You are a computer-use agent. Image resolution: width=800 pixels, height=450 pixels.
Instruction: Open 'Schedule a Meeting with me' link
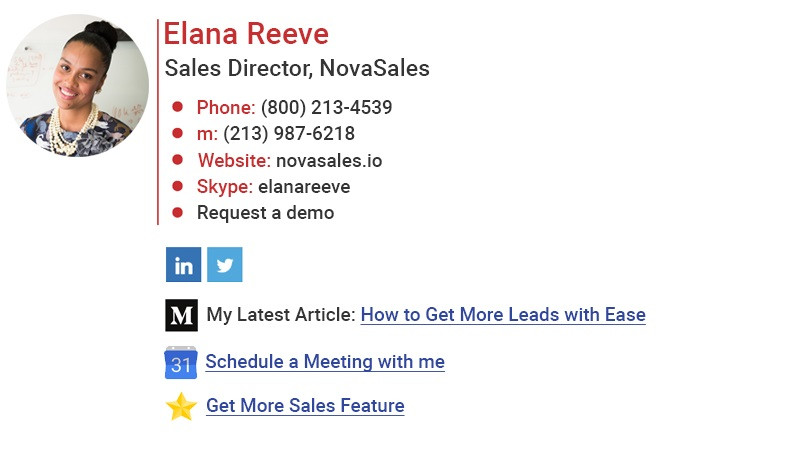pyautogui.click(x=325, y=362)
